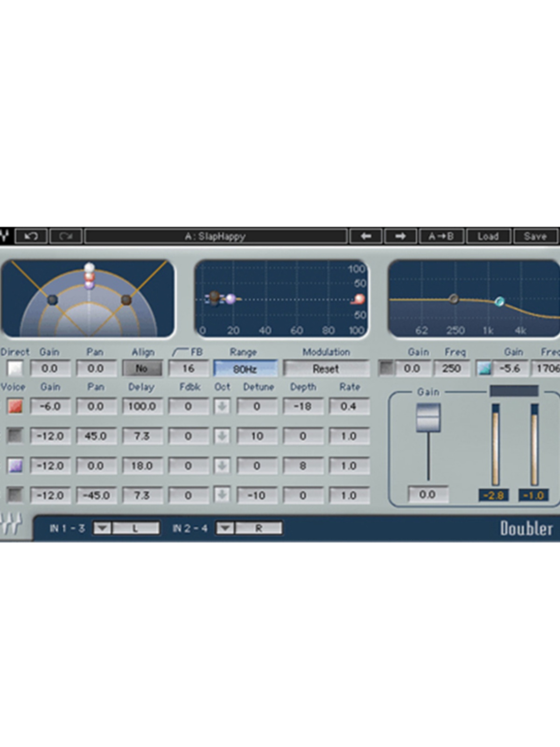Click the Modulation Reset button
Screen dimensions: 560x747
click(x=326, y=369)
